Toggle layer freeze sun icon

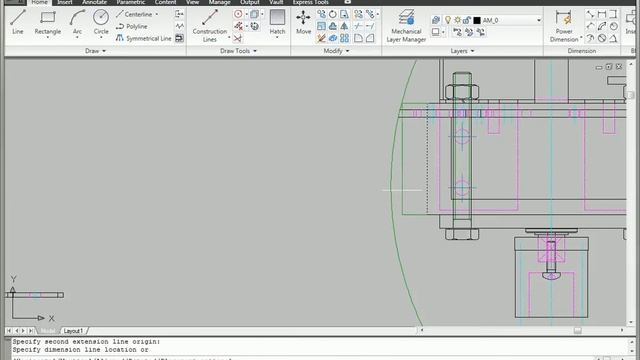click(458, 20)
